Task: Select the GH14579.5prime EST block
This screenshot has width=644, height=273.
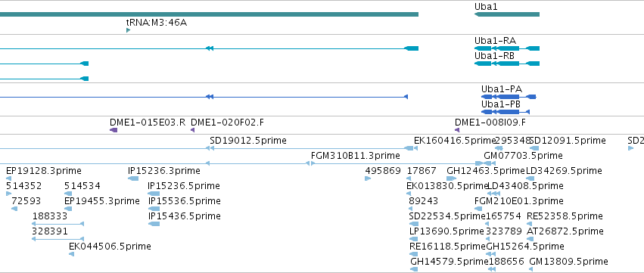Action: coord(414,269)
